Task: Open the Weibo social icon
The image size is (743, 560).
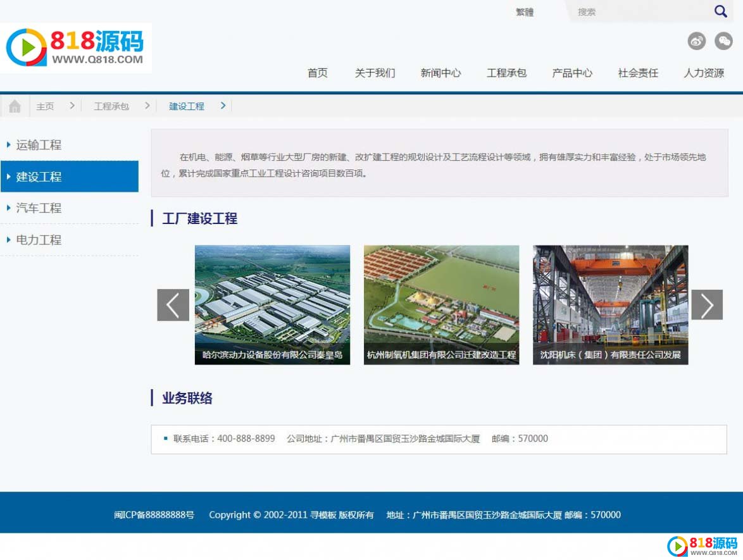Action: 697,41
